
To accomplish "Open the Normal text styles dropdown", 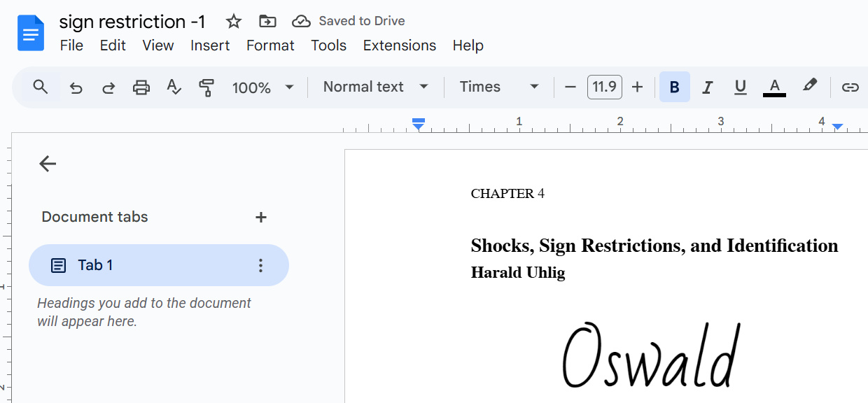I will coord(374,86).
